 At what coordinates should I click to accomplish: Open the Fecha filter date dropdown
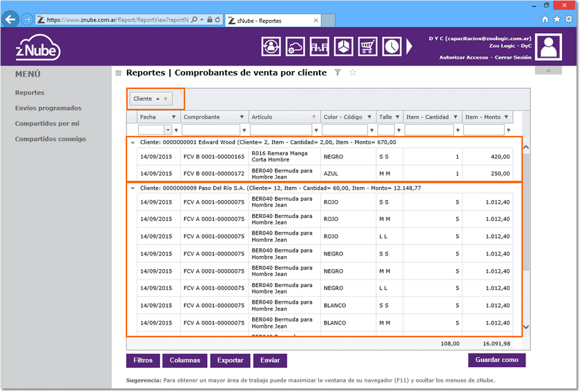(x=168, y=130)
